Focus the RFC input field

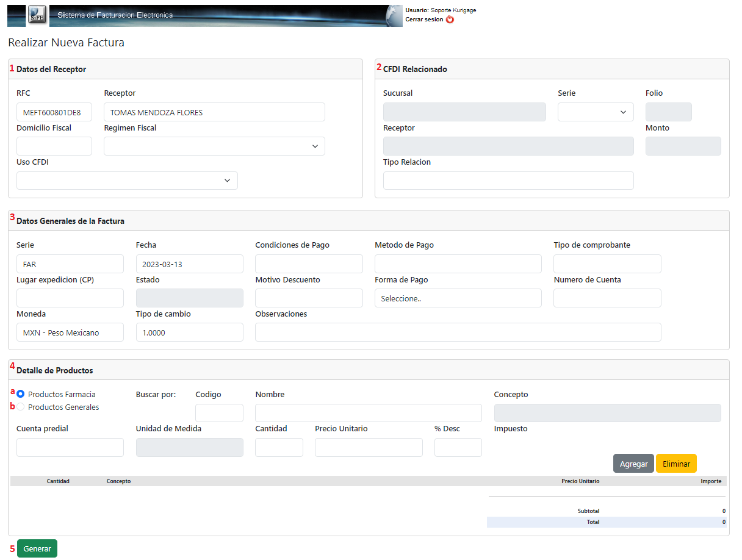point(54,112)
